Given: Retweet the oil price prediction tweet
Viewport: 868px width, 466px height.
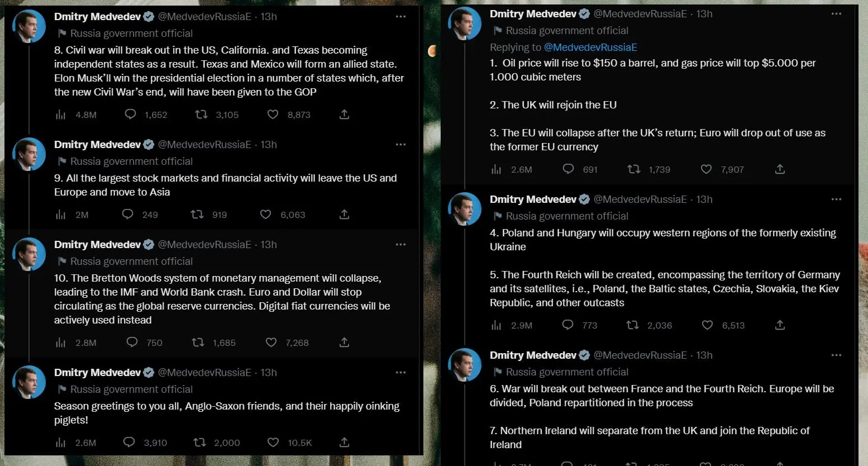Looking at the screenshot, I should coord(634,169).
